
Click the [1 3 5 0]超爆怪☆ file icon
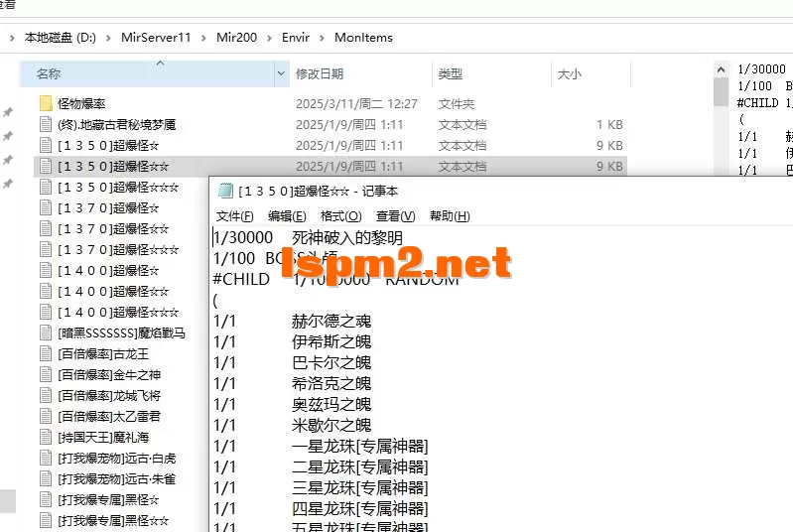tap(46, 145)
